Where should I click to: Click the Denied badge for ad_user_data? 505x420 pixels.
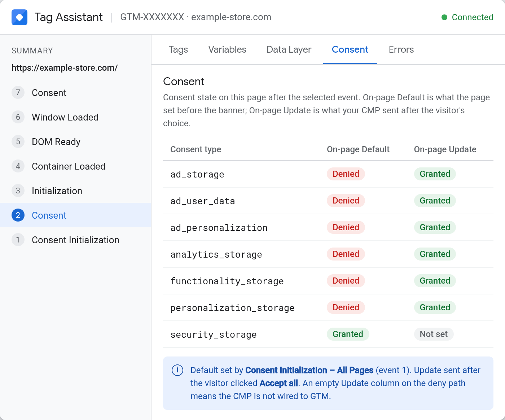(346, 201)
